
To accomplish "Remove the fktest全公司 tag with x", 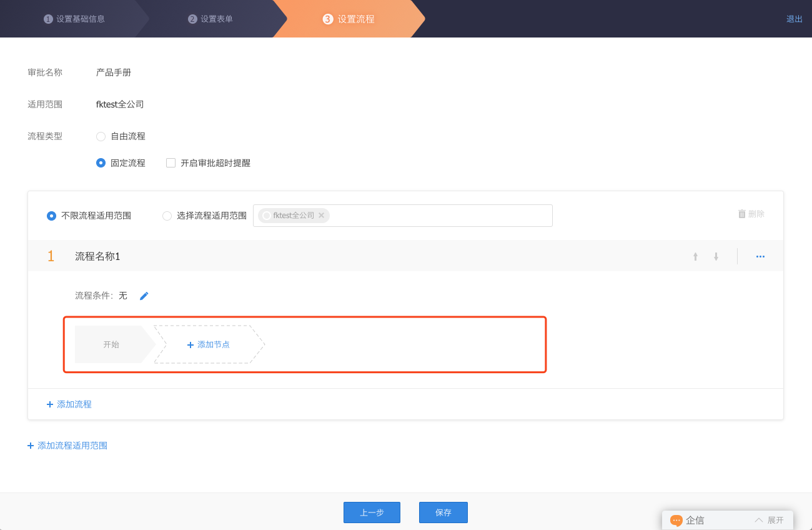I will (321, 216).
